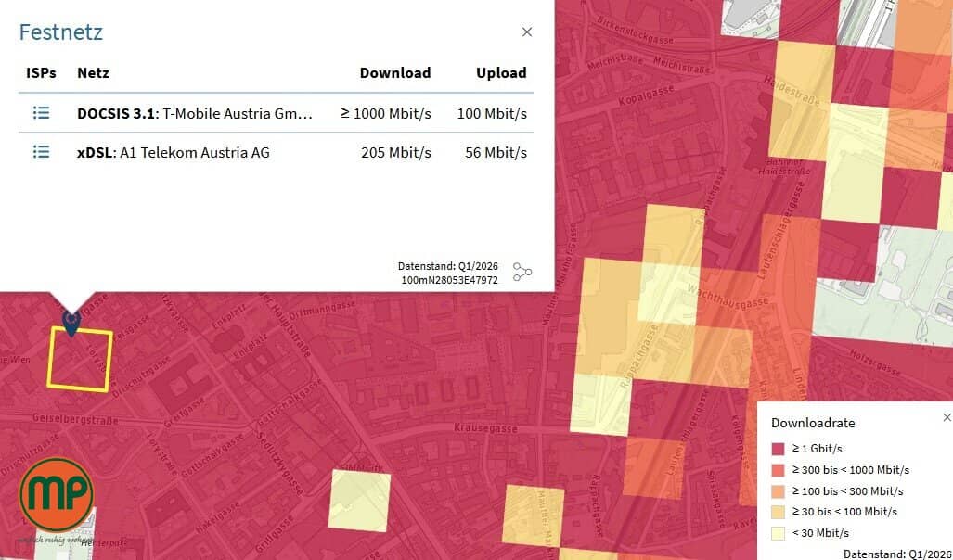The height and width of the screenshot is (560, 953).
Task: Click the 100 Mbit/s upload value
Action: 492,114
